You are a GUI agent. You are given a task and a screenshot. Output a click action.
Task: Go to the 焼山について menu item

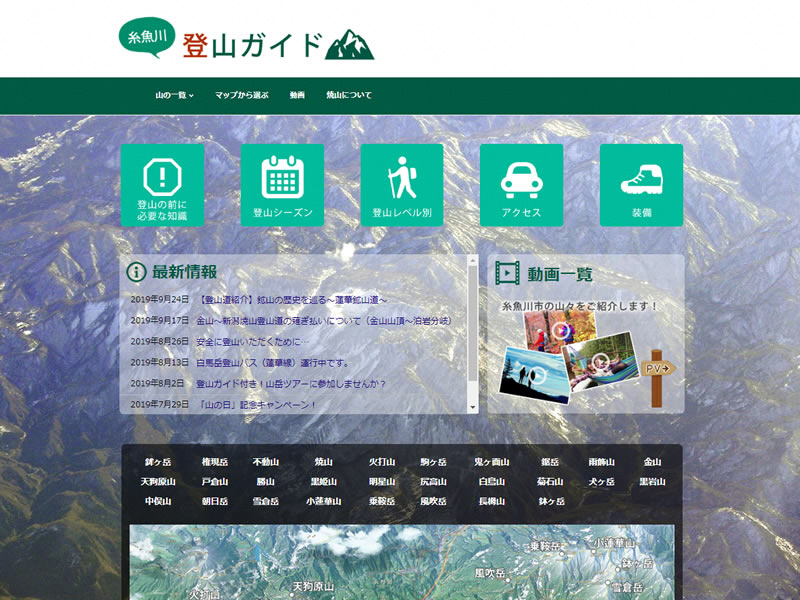(x=348, y=96)
